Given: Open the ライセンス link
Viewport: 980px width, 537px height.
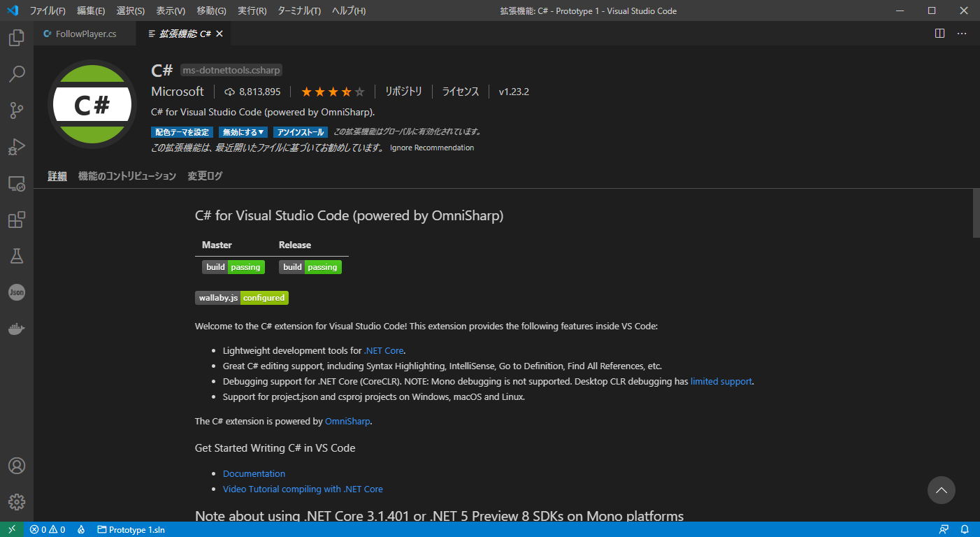Looking at the screenshot, I should tap(460, 92).
